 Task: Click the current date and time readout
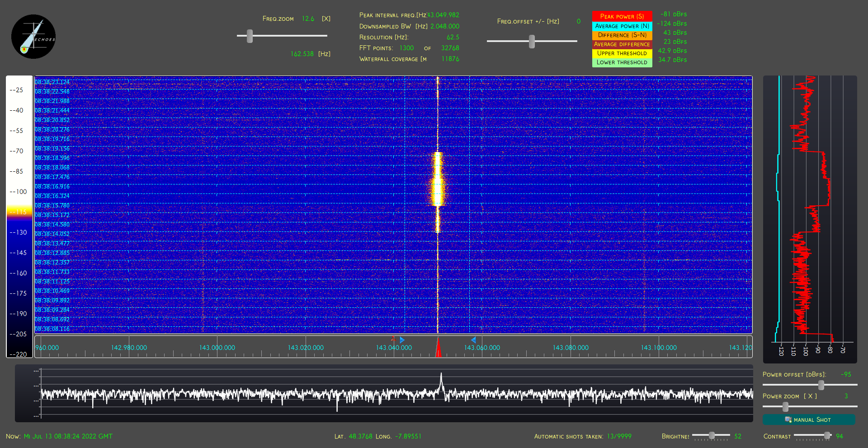coord(68,436)
